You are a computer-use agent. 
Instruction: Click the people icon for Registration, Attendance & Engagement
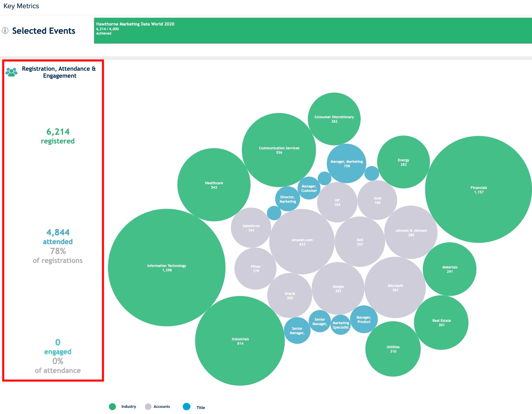tap(11, 72)
